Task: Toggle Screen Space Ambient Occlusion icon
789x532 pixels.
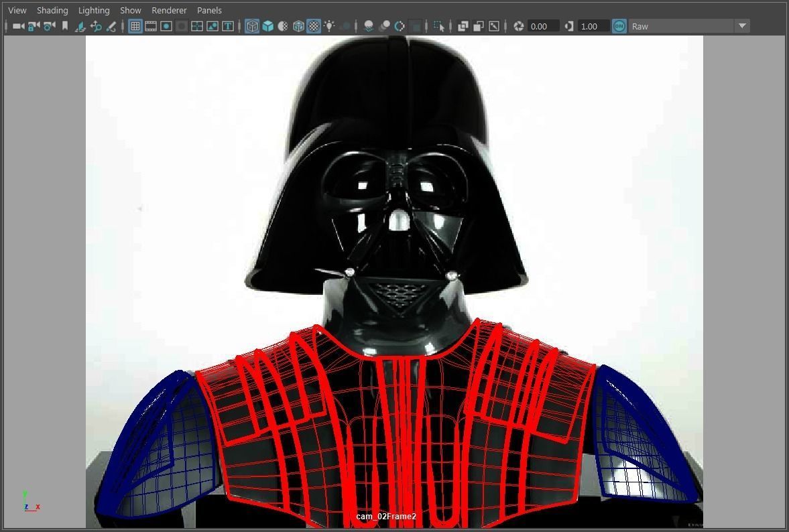Action: [x=368, y=26]
